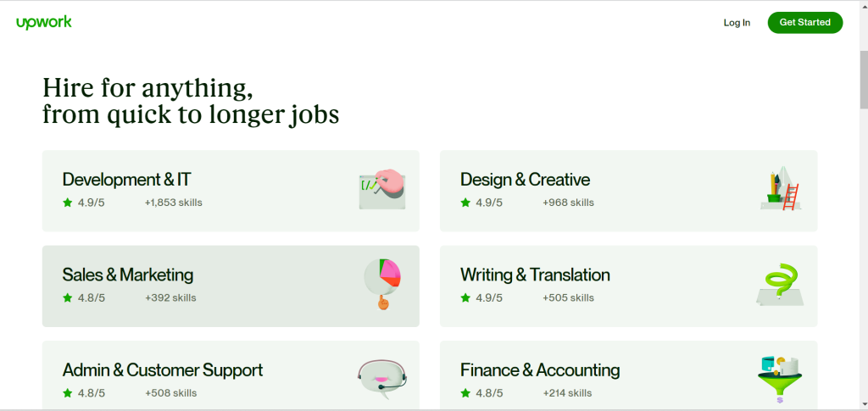Viewport: 868px width, 411px height.
Task: Open the Log In link
Action: [x=737, y=23]
